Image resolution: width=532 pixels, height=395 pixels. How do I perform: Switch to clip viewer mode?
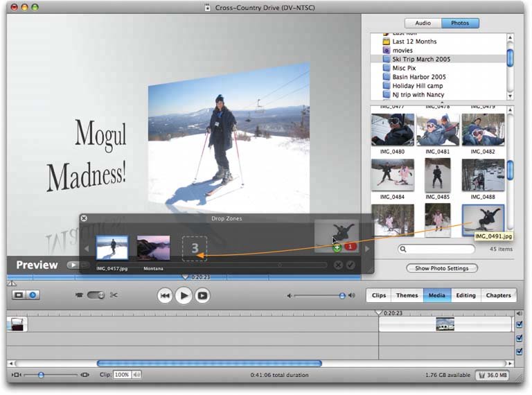(19, 295)
